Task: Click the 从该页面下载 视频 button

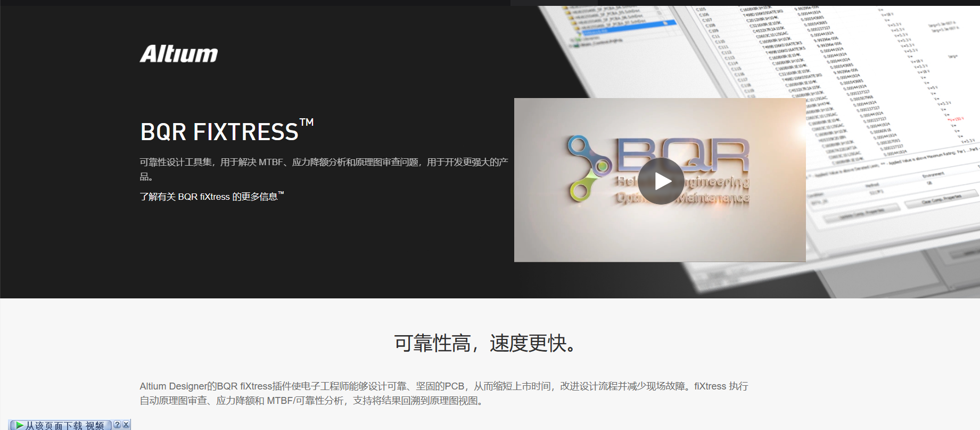Action: pyautogui.click(x=64, y=425)
